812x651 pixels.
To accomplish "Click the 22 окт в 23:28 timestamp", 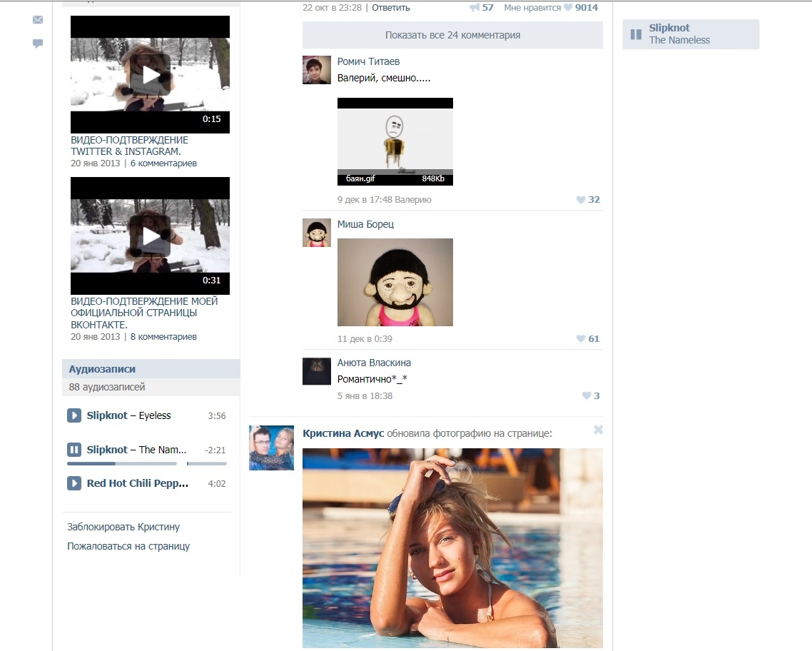I will [x=332, y=8].
